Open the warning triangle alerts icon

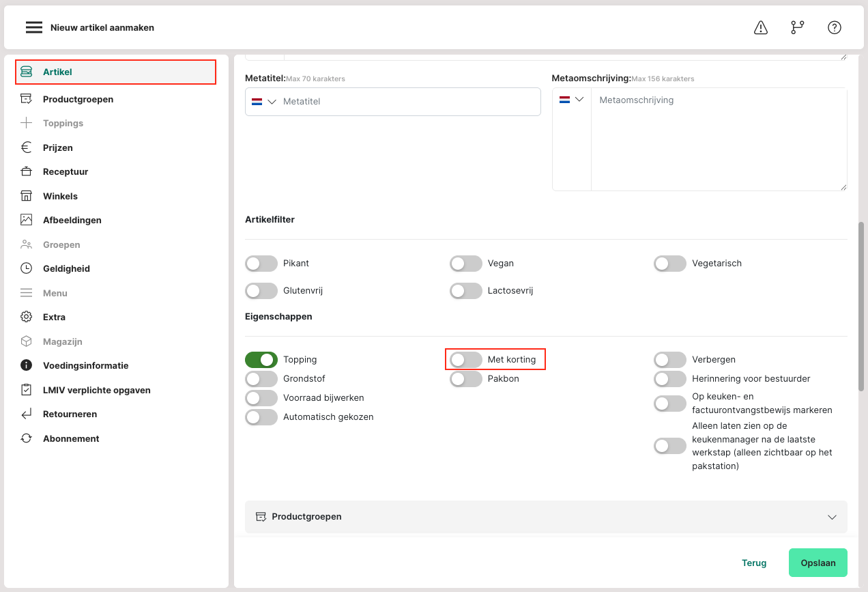point(761,27)
